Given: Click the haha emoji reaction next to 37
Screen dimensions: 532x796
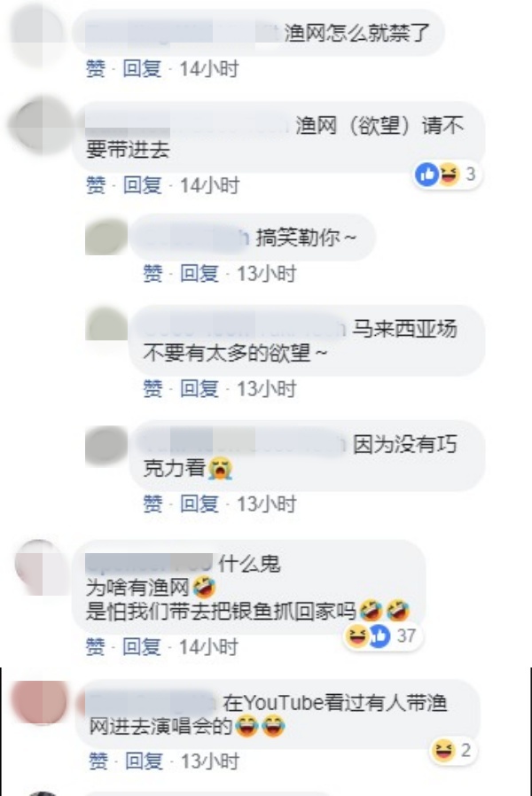Looking at the screenshot, I should pyautogui.click(x=356, y=636).
